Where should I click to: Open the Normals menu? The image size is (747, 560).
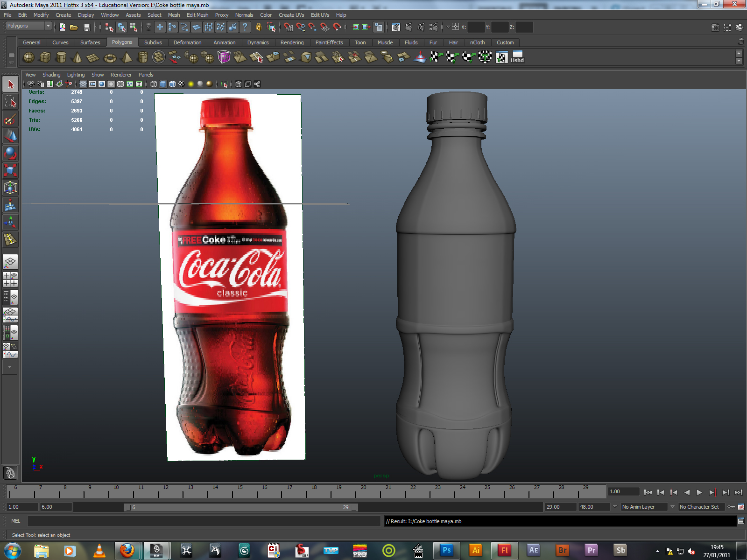click(x=244, y=15)
